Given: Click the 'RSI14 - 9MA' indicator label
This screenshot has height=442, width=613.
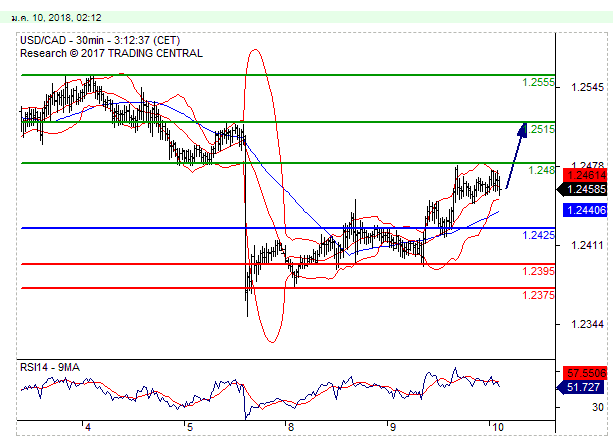Looking at the screenshot, I should (x=50, y=367).
